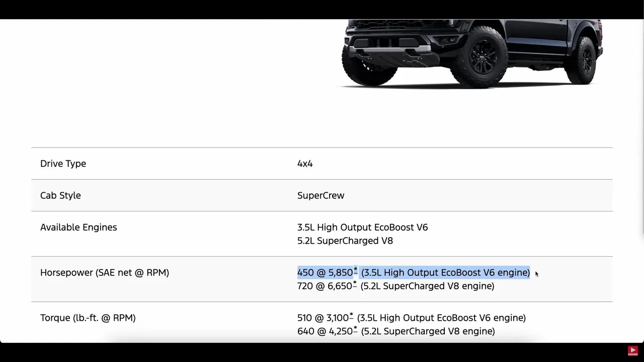Click the Cab Style row label
644x362 pixels.
click(x=60, y=196)
